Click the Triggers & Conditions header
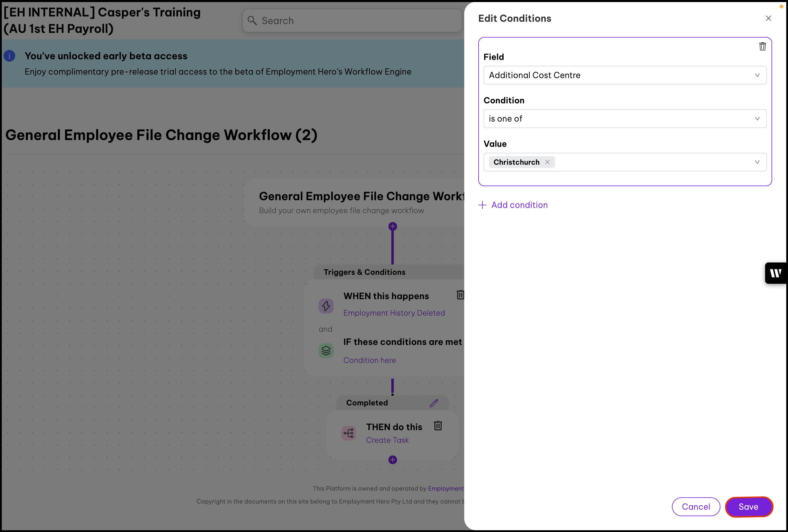Screen dimensions: 788x532 pyautogui.click(x=365, y=272)
